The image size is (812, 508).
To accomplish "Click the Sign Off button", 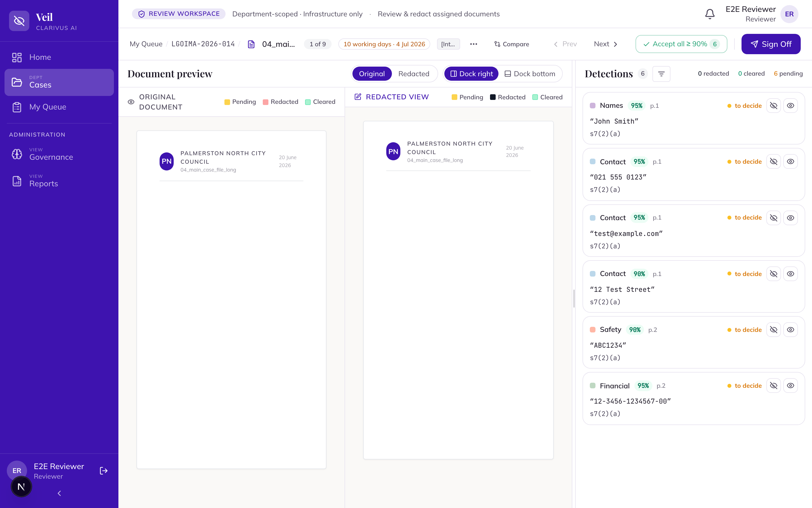I will tap(771, 44).
